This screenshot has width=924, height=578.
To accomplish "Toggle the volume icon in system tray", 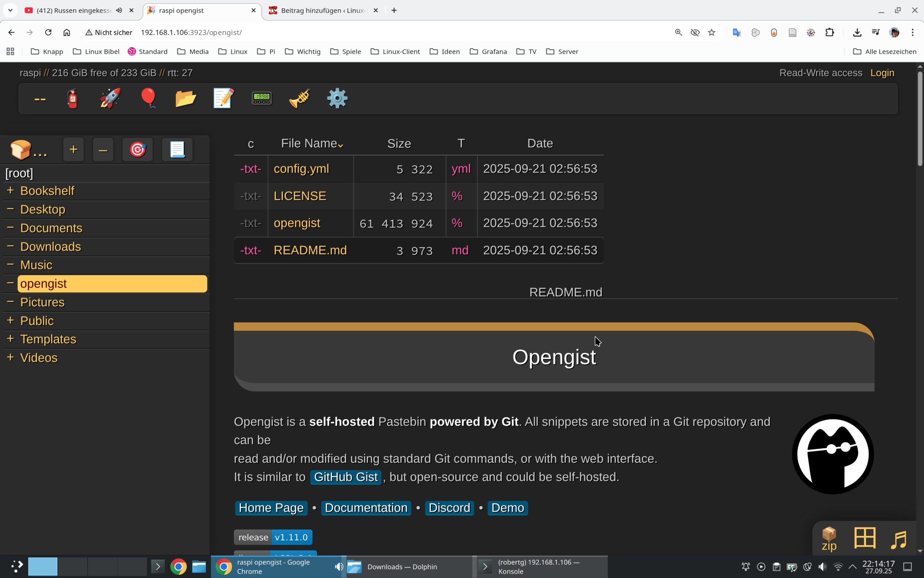I will (823, 566).
